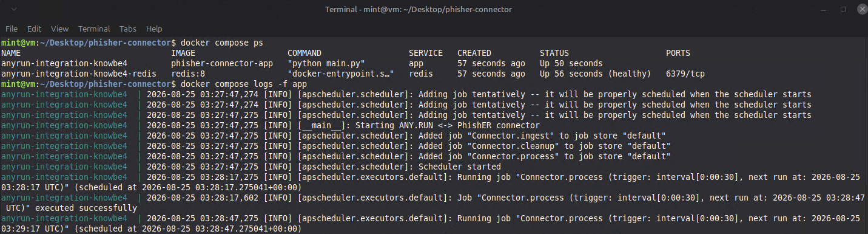Click the NAME column header
868x234 pixels.
[x=12, y=53]
